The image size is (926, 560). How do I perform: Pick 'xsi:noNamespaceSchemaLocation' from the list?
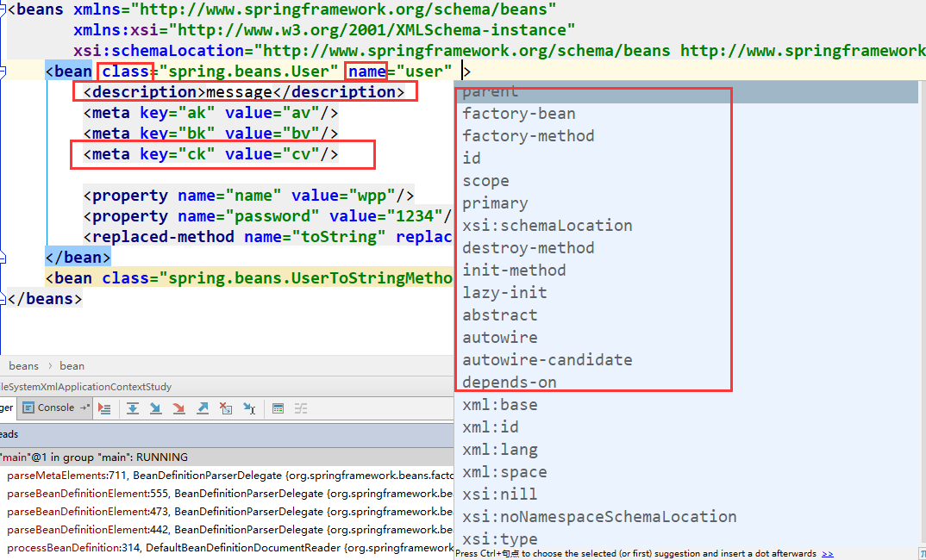click(686, 517)
